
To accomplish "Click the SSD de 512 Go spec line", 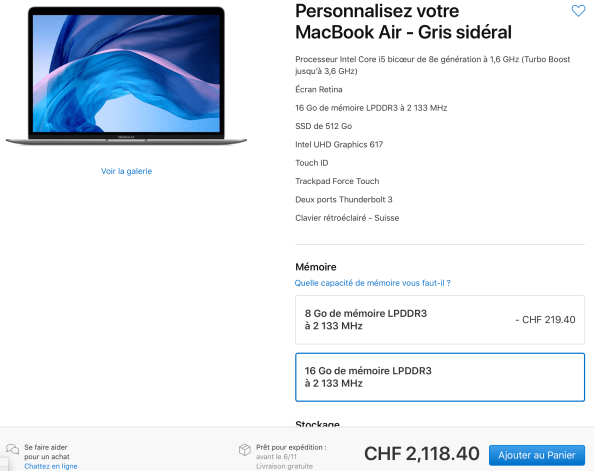I will coord(324,126).
